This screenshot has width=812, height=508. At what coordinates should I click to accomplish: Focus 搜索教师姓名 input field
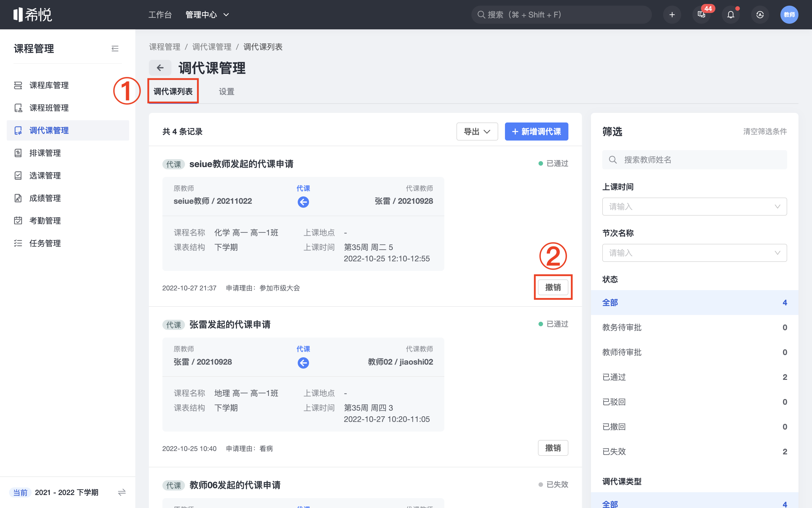tap(694, 159)
